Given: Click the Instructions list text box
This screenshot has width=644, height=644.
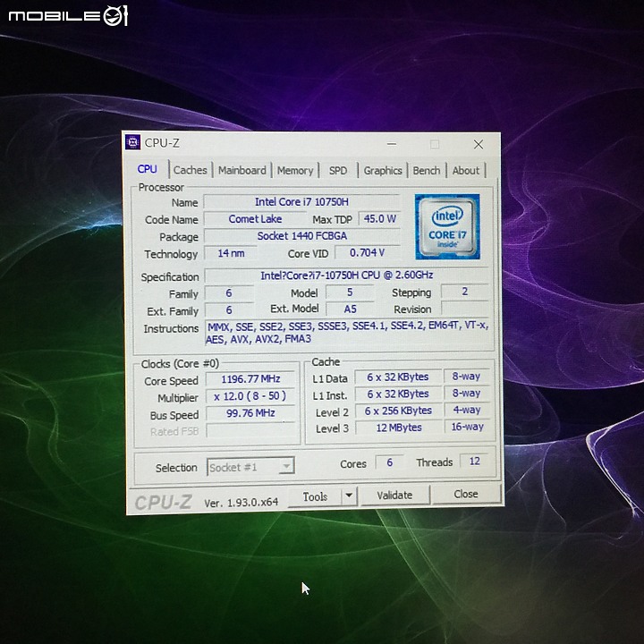Looking at the screenshot, I should [347, 332].
